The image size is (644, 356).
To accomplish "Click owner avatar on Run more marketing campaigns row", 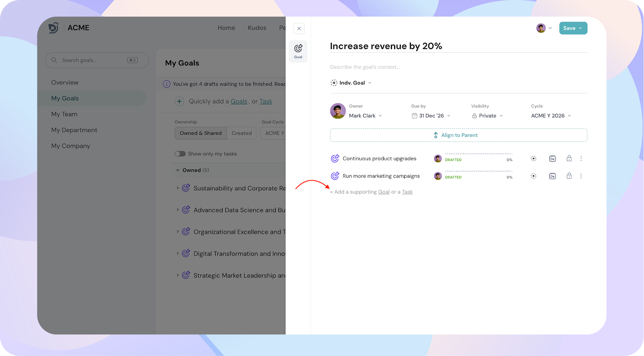I will click(x=438, y=176).
